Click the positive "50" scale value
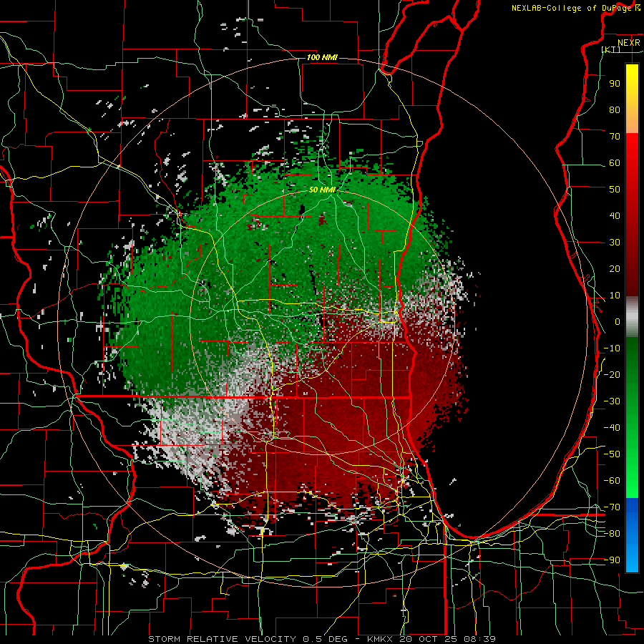Viewport: 644px width, 644px height. (615, 190)
